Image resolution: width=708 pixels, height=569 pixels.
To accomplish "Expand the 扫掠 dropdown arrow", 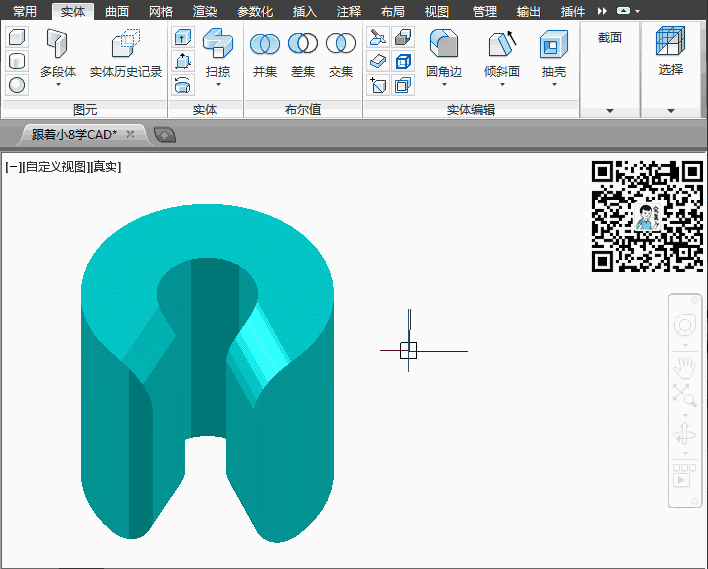I will (218, 84).
